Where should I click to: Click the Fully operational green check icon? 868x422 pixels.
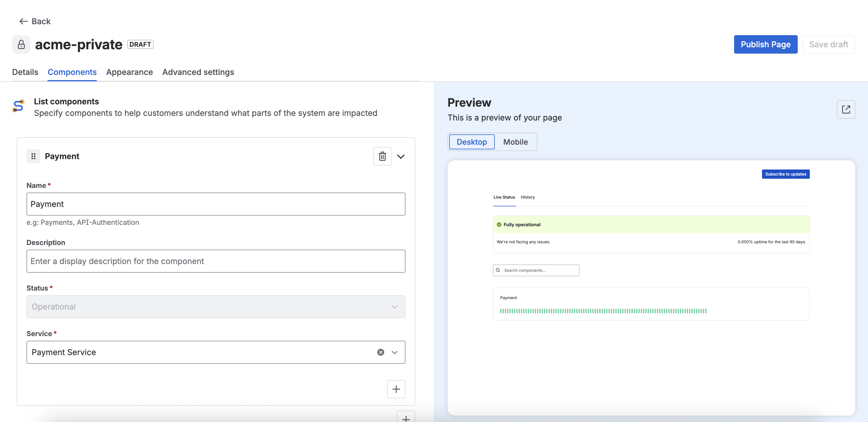(499, 225)
